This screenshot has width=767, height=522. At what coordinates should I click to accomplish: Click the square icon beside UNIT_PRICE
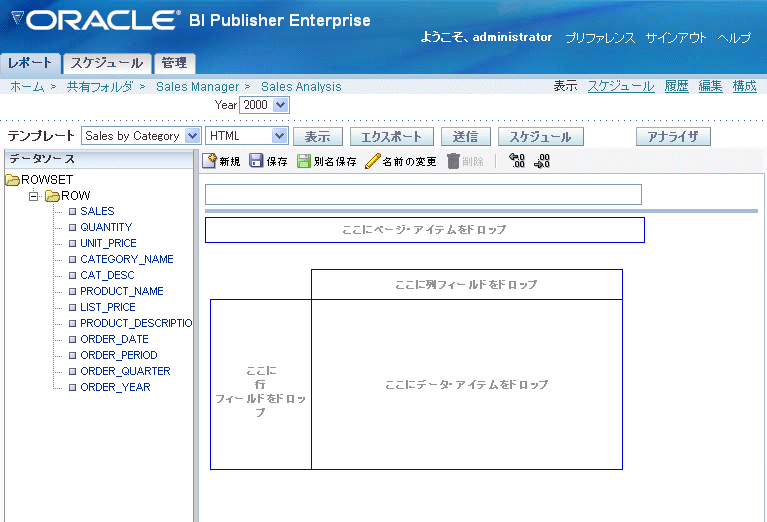coord(72,243)
